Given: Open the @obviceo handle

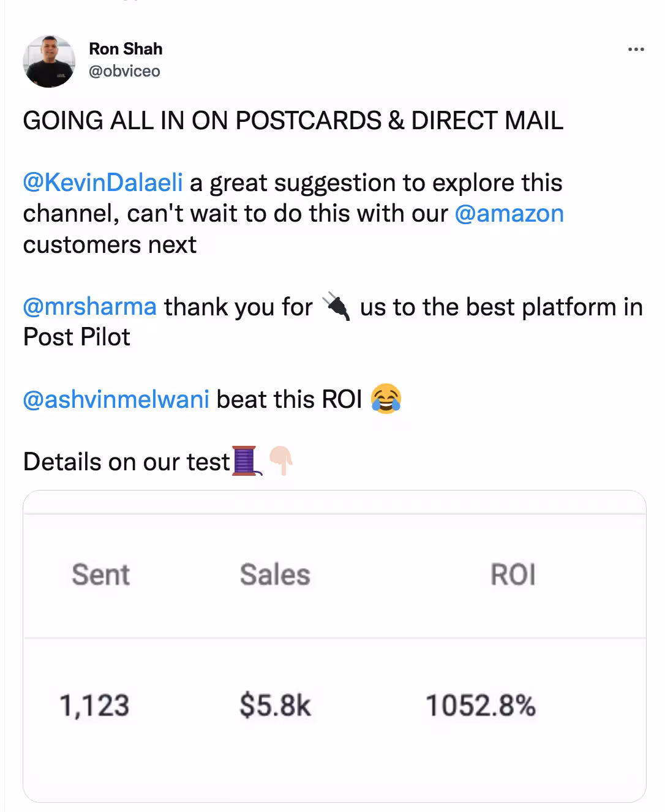Looking at the screenshot, I should 124,71.
